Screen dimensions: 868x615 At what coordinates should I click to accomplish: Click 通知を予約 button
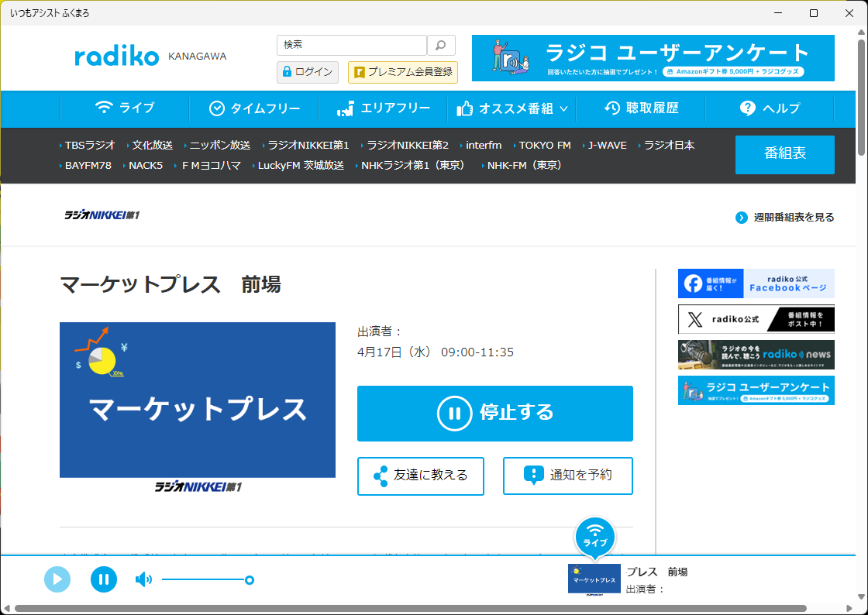point(567,476)
